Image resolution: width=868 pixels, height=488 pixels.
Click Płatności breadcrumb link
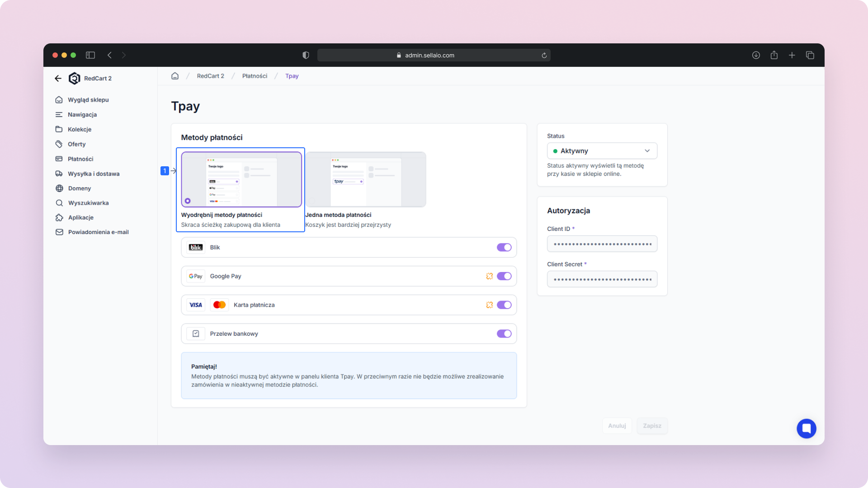coord(255,76)
